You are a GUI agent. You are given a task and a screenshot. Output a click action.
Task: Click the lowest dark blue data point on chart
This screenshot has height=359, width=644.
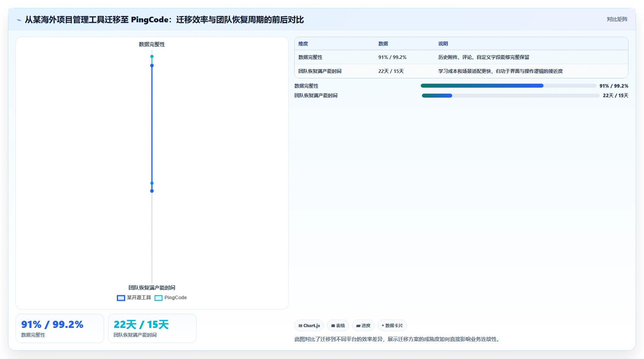[x=152, y=191]
